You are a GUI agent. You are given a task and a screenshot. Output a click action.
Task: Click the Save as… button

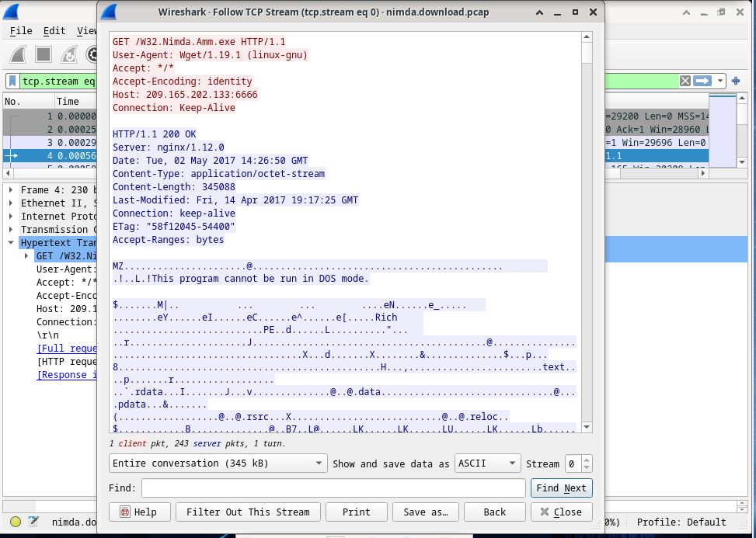coord(425,512)
